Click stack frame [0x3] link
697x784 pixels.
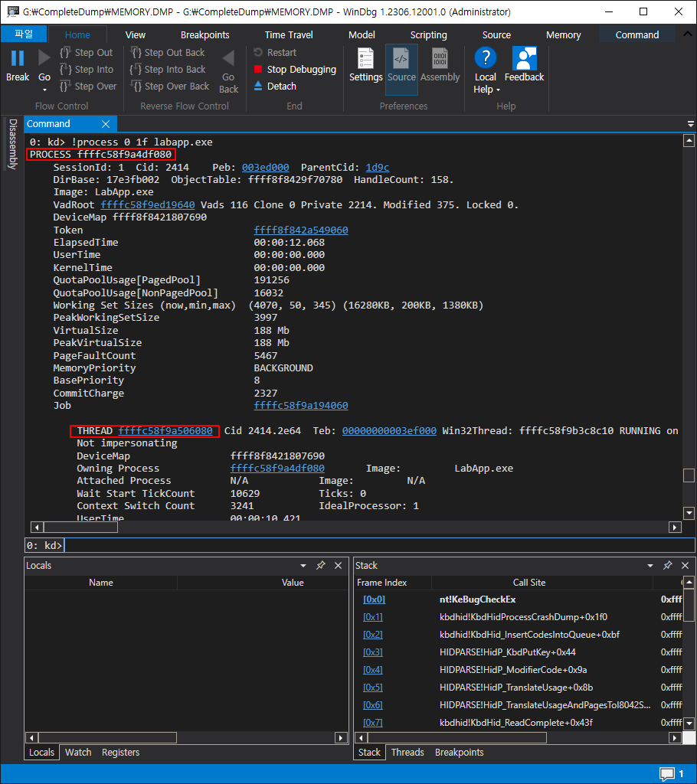373,652
